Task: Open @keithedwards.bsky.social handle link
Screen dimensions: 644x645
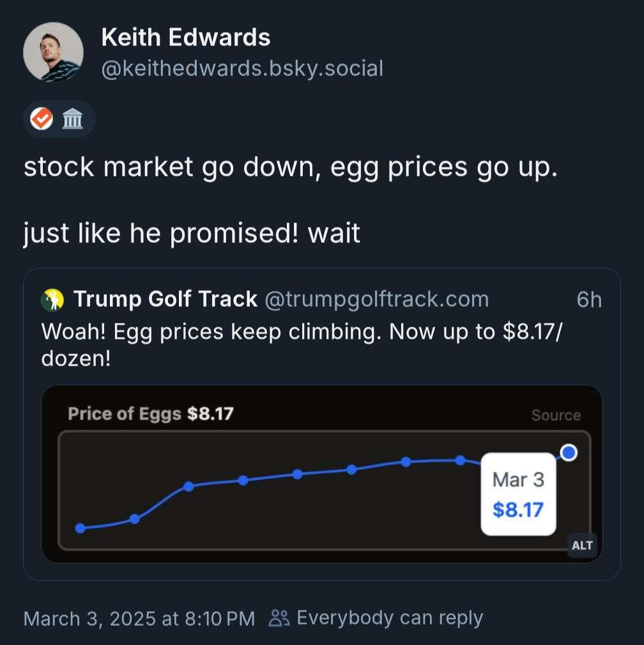Action: pyautogui.click(x=242, y=68)
